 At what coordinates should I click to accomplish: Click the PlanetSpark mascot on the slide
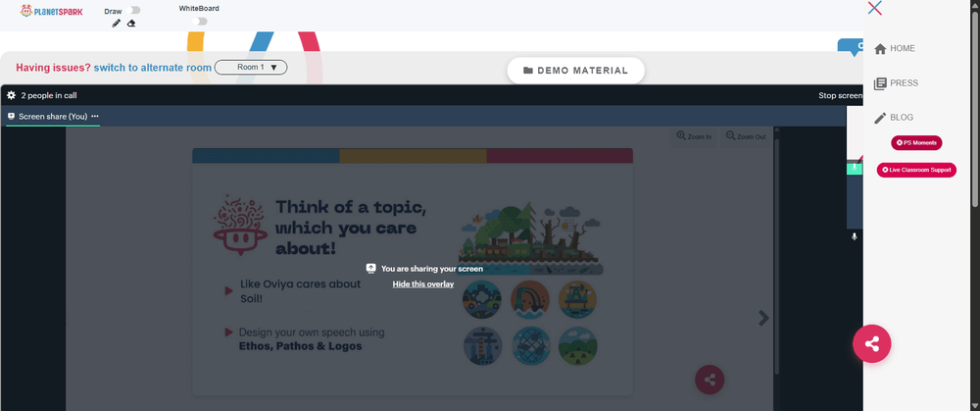coord(240,225)
